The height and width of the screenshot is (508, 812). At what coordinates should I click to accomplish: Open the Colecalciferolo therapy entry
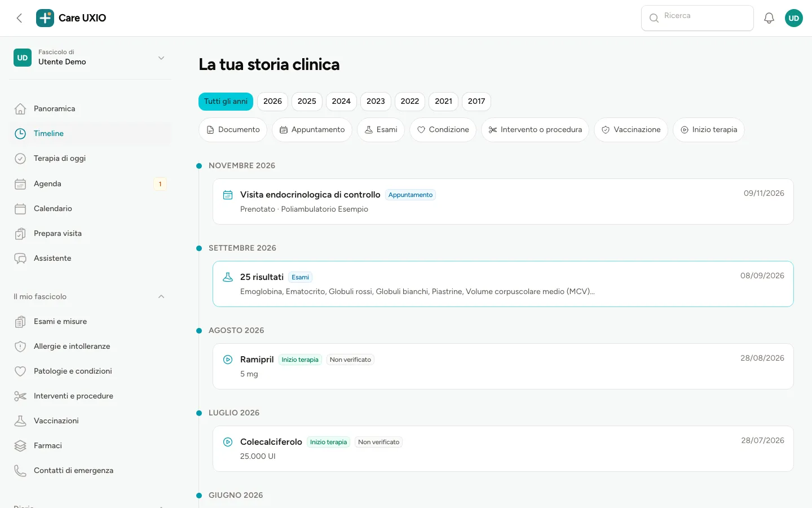tap(503, 449)
